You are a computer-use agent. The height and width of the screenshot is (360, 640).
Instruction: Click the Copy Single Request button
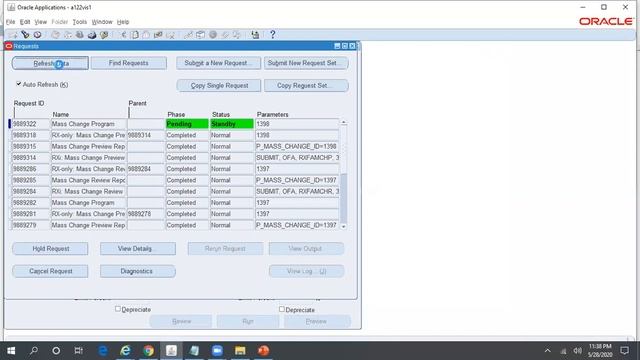click(x=219, y=85)
